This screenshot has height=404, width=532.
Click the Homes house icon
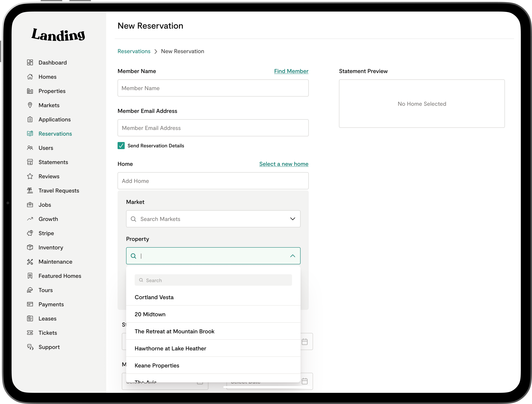30,77
